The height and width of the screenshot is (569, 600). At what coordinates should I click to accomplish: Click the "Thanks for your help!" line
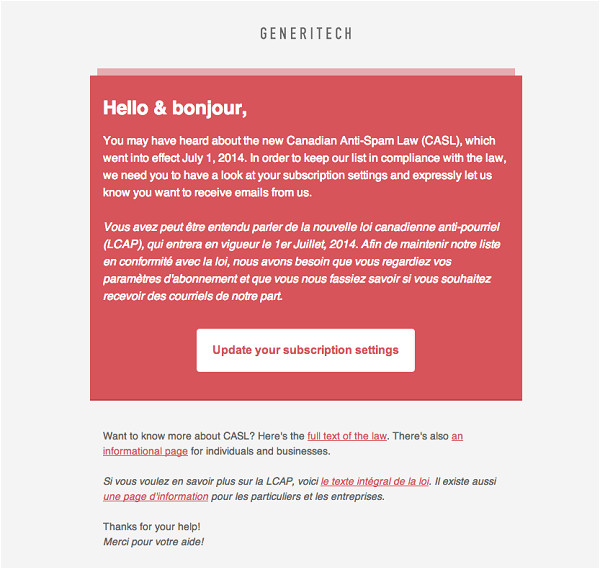coord(151,526)
